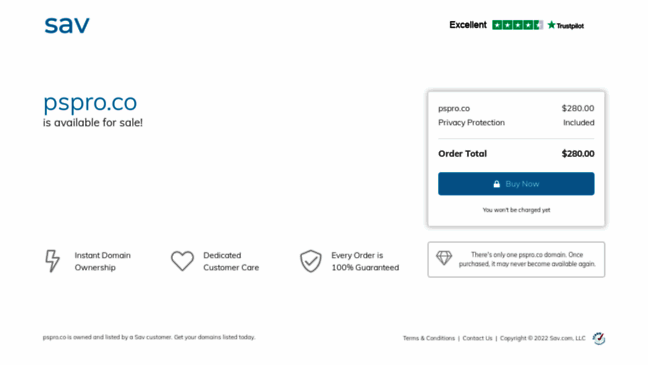
Task: Click the Every Order is 100% Guaranteed text
Action: click(365, 261)
